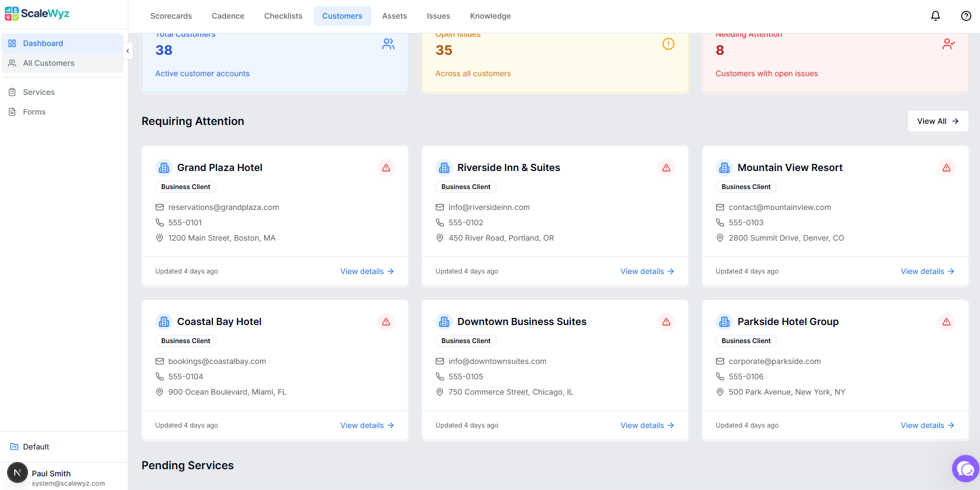
Task: View details for Parkside Hotel Group
Action: (x=928, y=425)
